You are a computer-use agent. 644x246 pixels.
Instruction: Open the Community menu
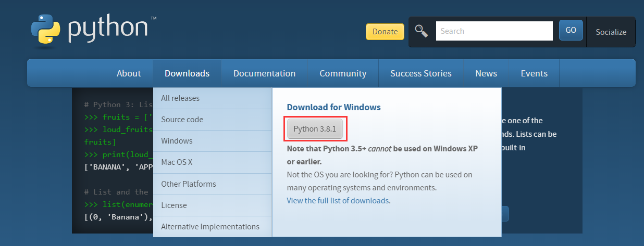tap(343, 73)
